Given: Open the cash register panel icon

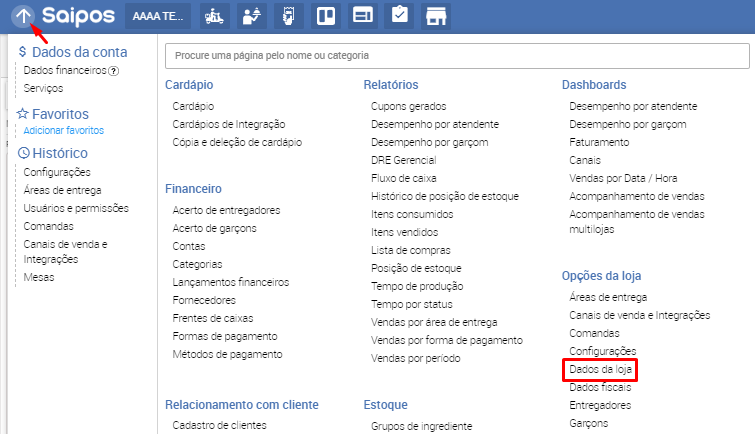Looking at the screenshot, I should pyautogui.click(x=362, y=16).
